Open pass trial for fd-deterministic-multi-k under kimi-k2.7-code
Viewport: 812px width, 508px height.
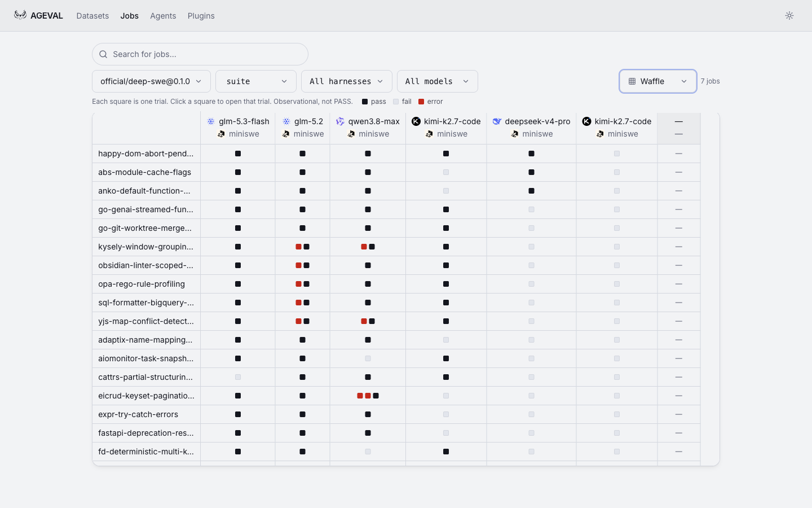click(446, 452)
